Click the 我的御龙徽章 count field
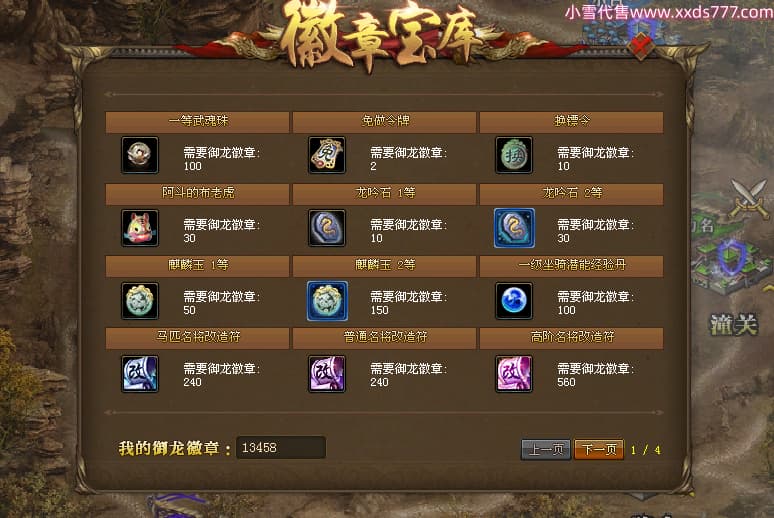 point(281,447)
